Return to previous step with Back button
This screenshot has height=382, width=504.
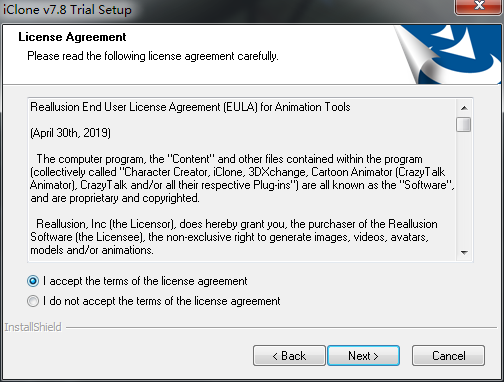[289, 356]
